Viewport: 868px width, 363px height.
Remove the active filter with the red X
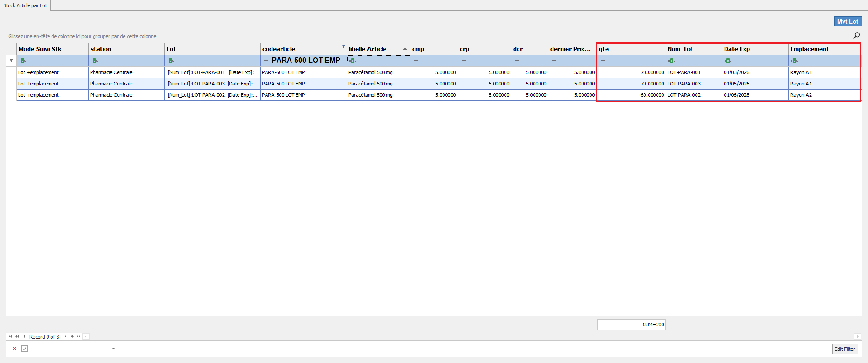(x=14, y=349)
